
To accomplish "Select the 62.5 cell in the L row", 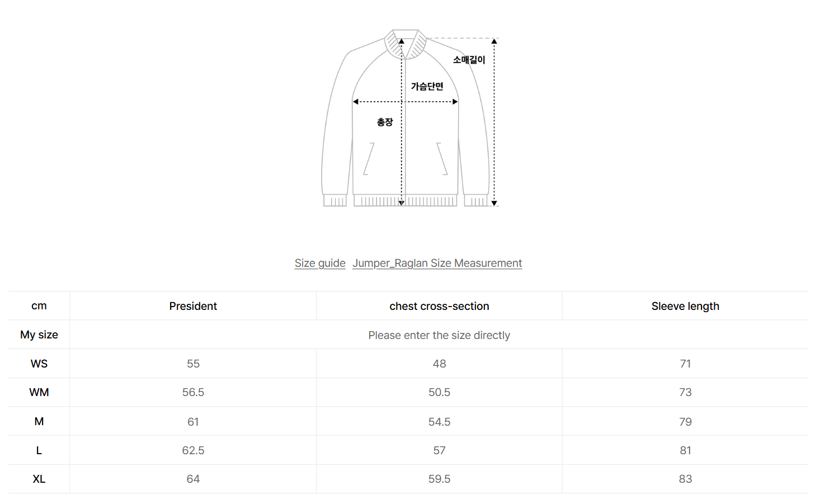I will coord(193,450).
